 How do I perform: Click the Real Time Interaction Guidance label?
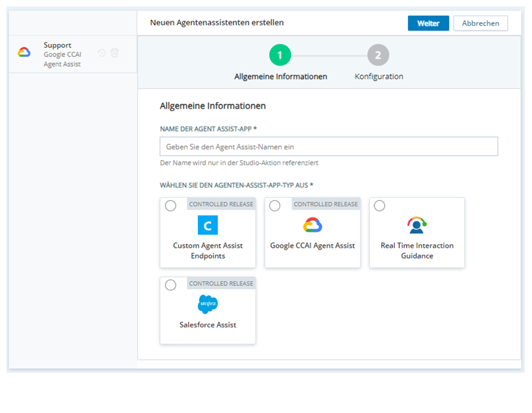coord(417,250)
